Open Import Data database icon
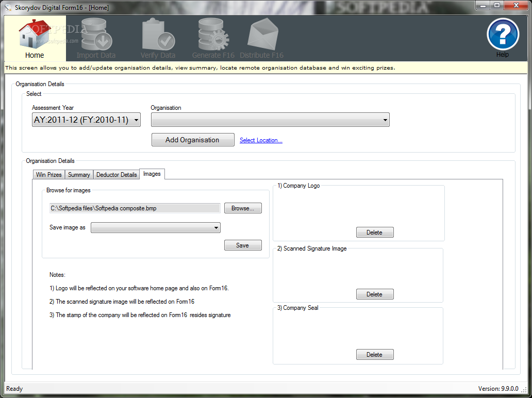 click(96, 35)
